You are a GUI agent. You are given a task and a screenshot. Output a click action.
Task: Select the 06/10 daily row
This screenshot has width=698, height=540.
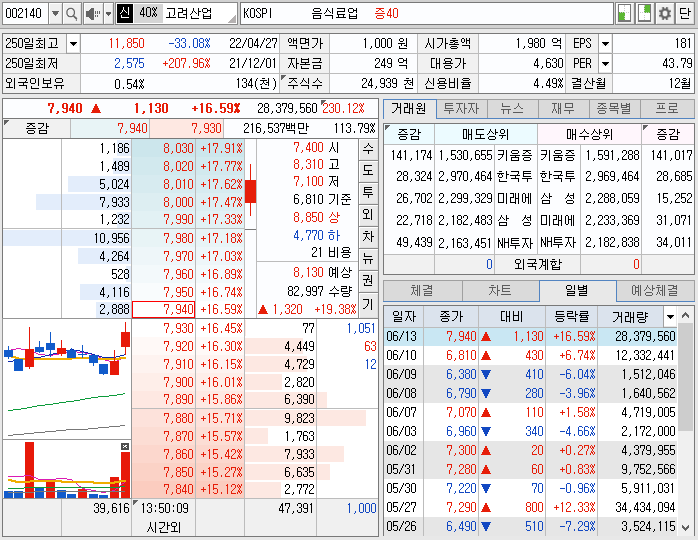tap(531, 356)
